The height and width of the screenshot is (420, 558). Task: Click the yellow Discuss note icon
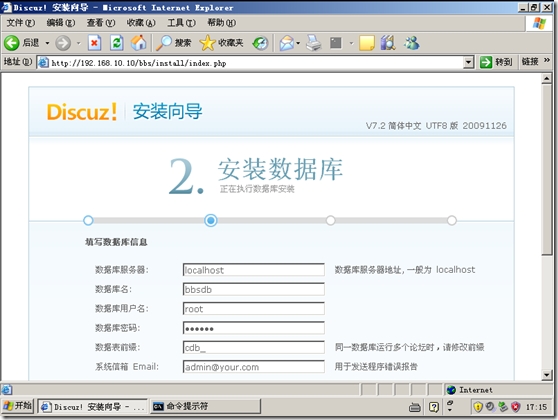click(367, 43)
